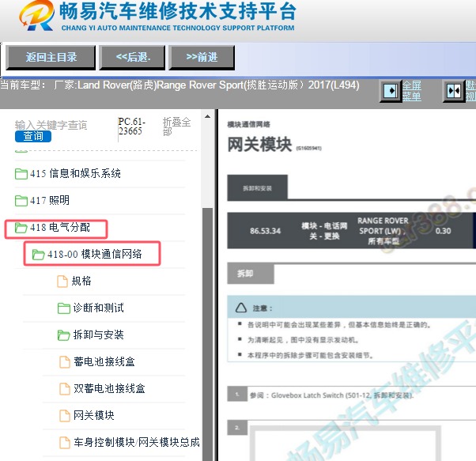This screenshot has height=461, width=476.
Task: Click the open folder icon beside 418 电气分配
Action: [21, 227]
